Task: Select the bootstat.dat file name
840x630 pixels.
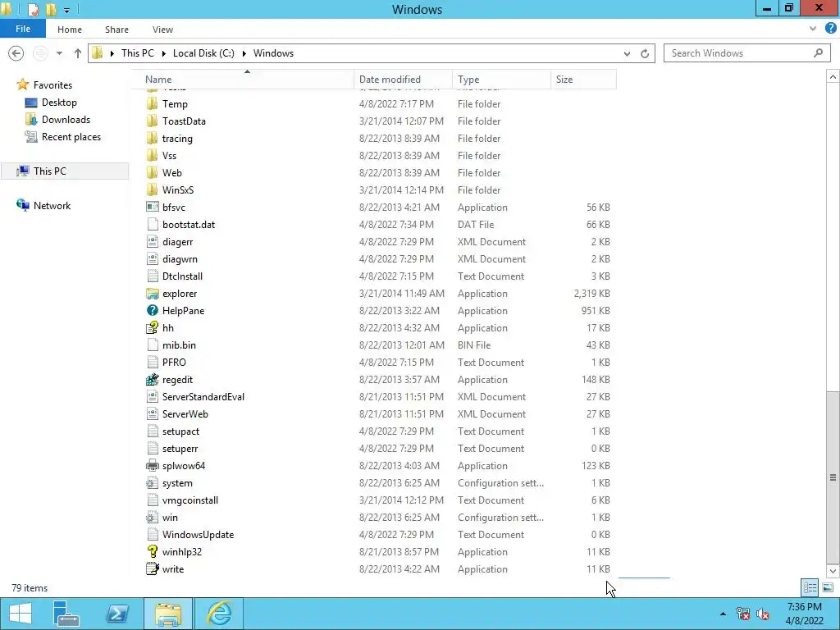Action: coord(189,225)
